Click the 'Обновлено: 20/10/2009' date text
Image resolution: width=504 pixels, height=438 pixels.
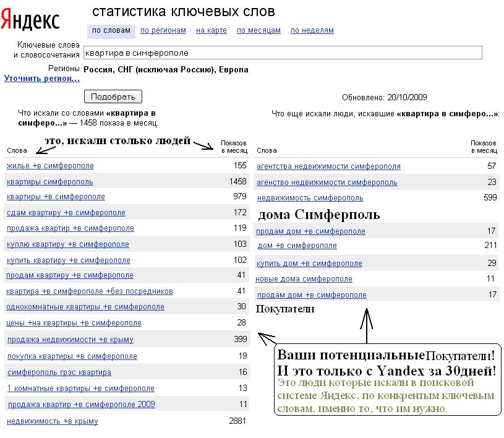(x=385, y=98)
